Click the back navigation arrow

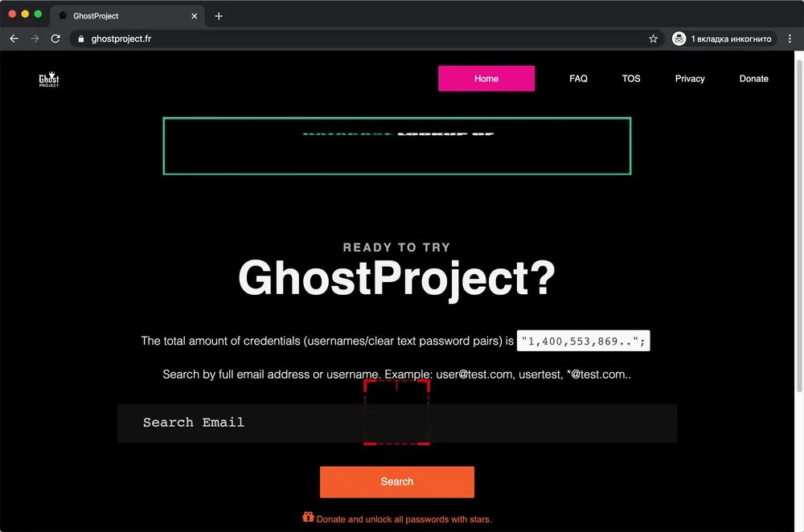[14, 38]
